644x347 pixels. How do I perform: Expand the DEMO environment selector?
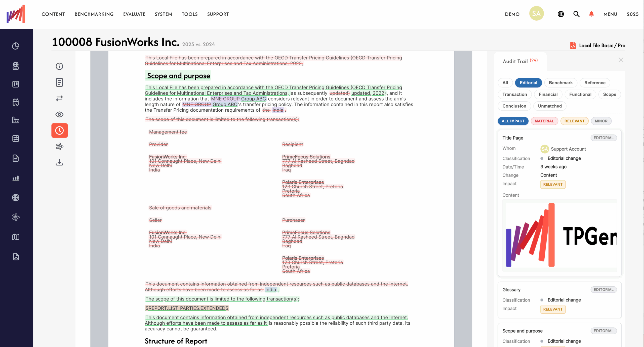[512, 14]
